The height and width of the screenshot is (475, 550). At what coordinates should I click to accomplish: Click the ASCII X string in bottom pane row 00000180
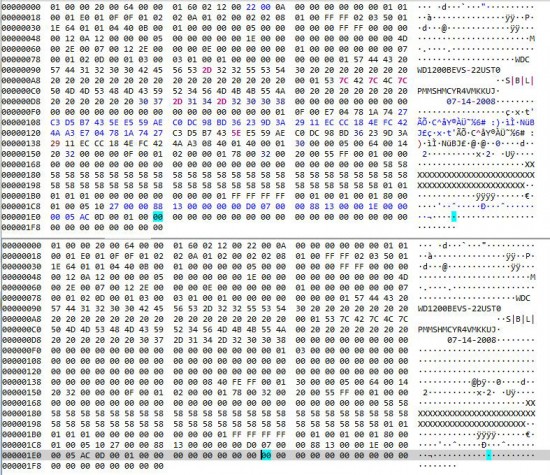point(476,414)
